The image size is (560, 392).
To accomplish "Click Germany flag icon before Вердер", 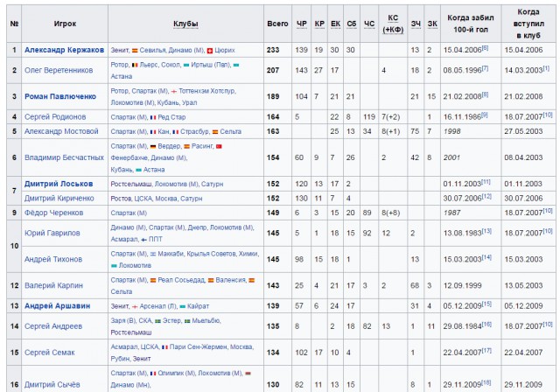I will point(153,147).
